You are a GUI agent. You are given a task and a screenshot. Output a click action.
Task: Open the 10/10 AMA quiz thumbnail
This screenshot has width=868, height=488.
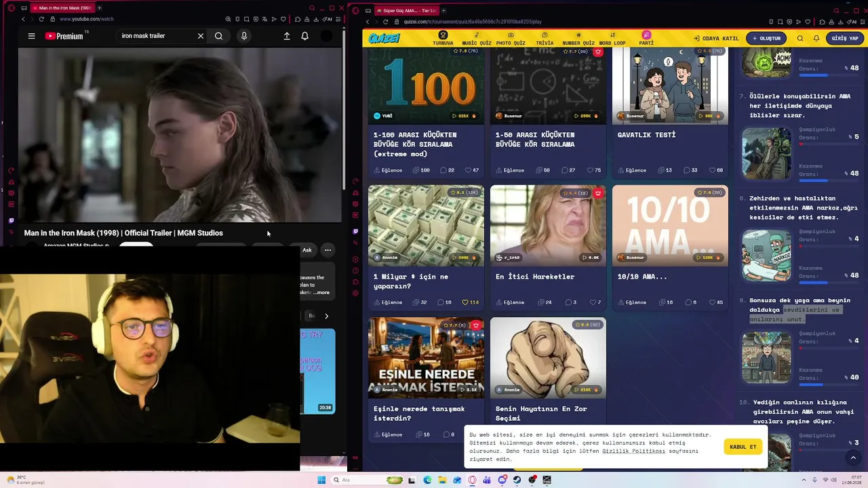coord(670,224)
